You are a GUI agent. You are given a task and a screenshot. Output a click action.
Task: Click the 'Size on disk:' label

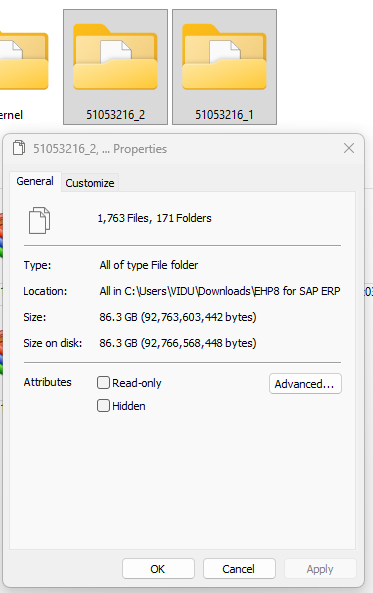pyautogui.click(x=53, y=343)
